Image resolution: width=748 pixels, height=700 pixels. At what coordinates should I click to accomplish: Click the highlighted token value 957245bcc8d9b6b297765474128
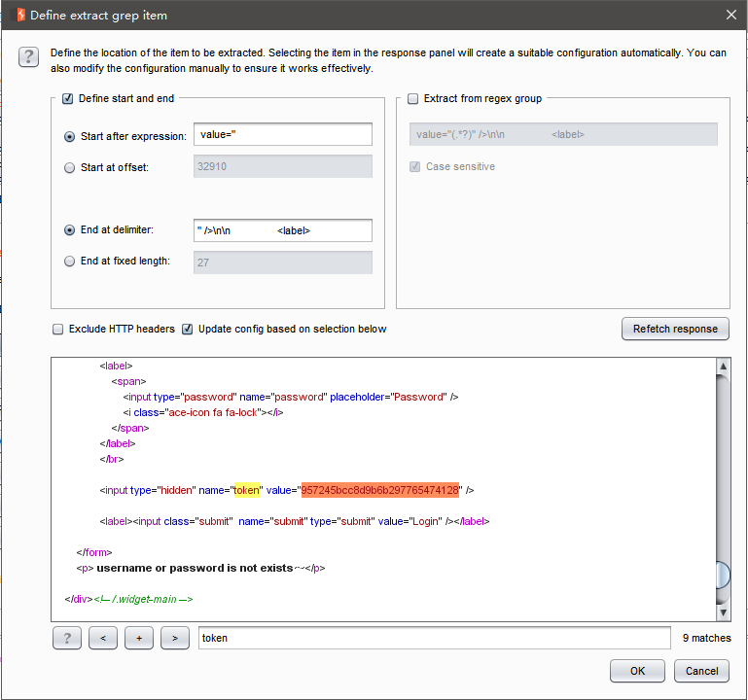[380, 490]
